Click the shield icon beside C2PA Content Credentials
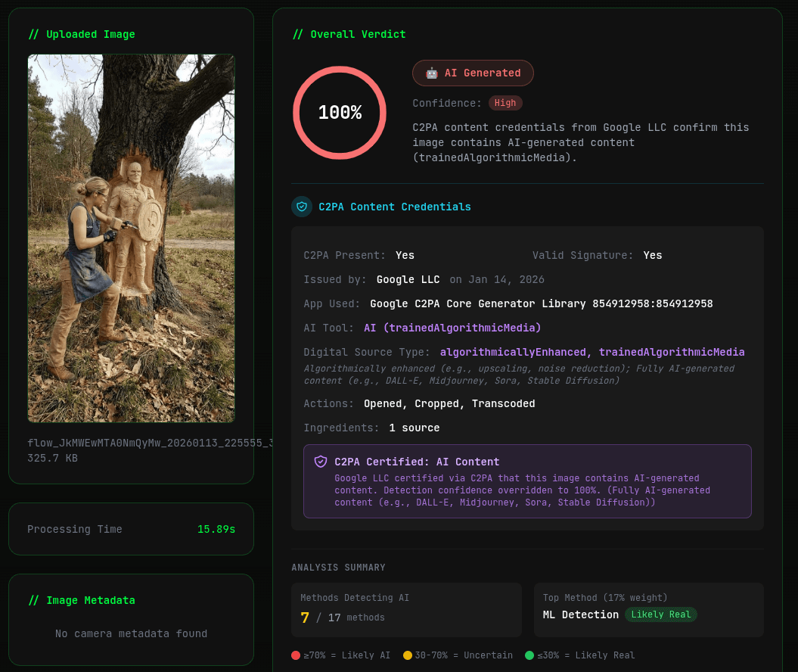The image size is (798, 672). (302, 206)
